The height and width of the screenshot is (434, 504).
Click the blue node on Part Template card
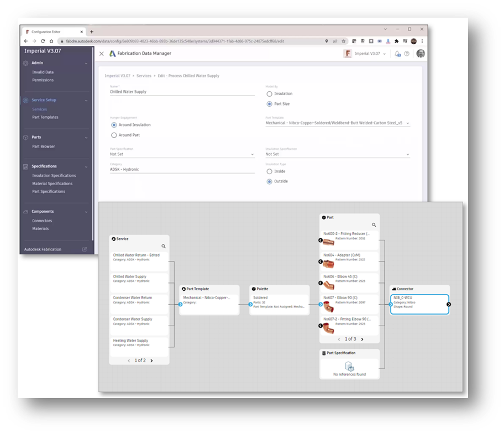click(180, 305)
